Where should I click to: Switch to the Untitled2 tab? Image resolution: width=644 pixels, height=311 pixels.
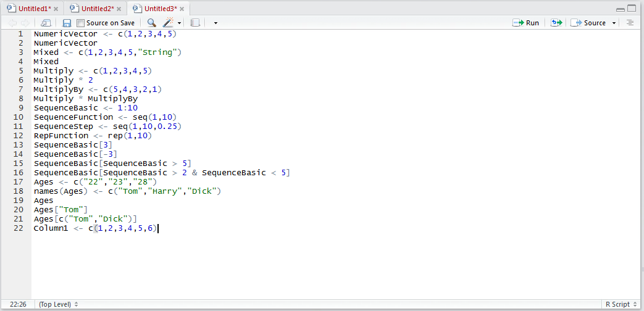[98, 9]
